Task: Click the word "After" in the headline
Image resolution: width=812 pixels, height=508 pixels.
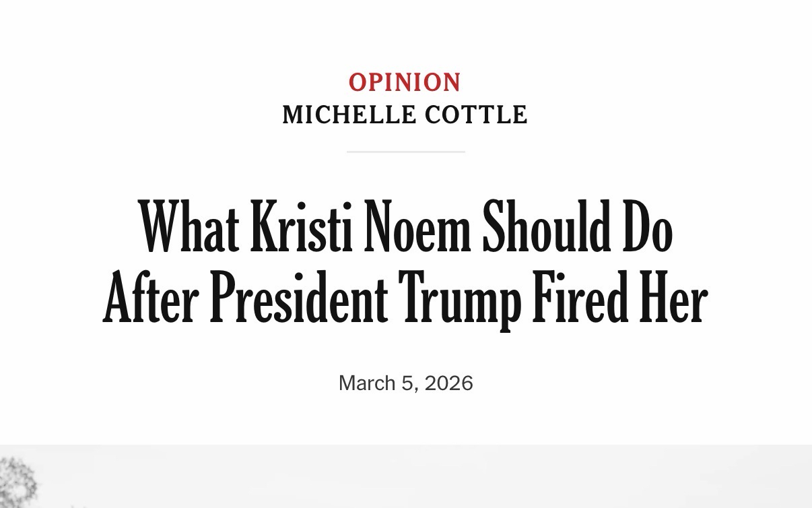Action: click(150, 298)
